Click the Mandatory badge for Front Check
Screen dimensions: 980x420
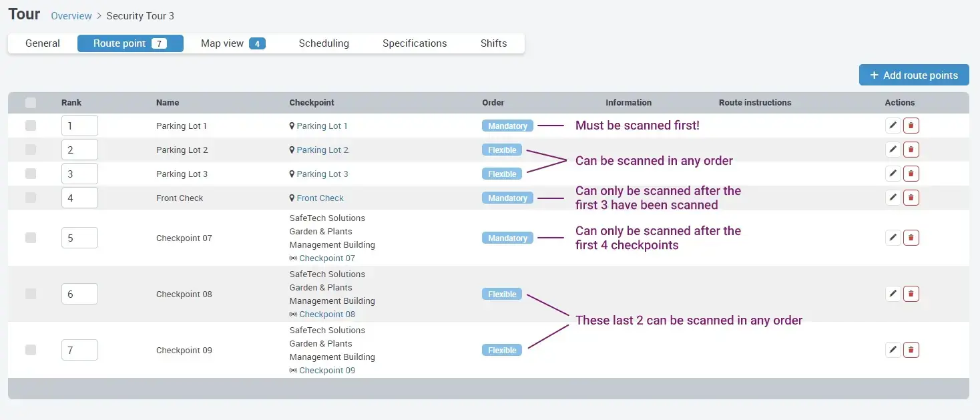507,198
